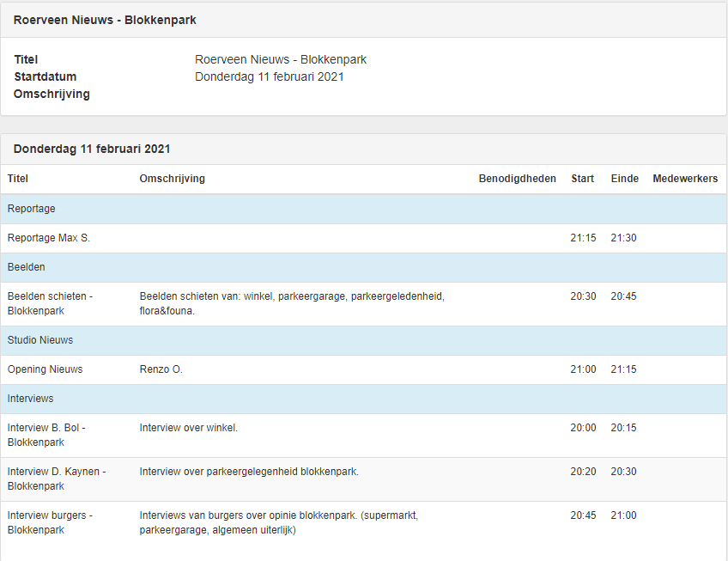Open the Interview burgers - Blokkenpark entry
Viewport: 728px width, 561px height.
50,522
